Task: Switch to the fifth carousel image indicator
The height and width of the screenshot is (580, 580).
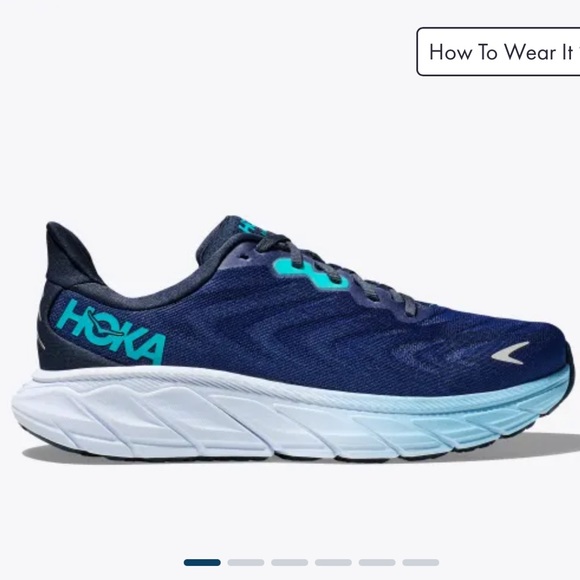Action: click(377, 563)
